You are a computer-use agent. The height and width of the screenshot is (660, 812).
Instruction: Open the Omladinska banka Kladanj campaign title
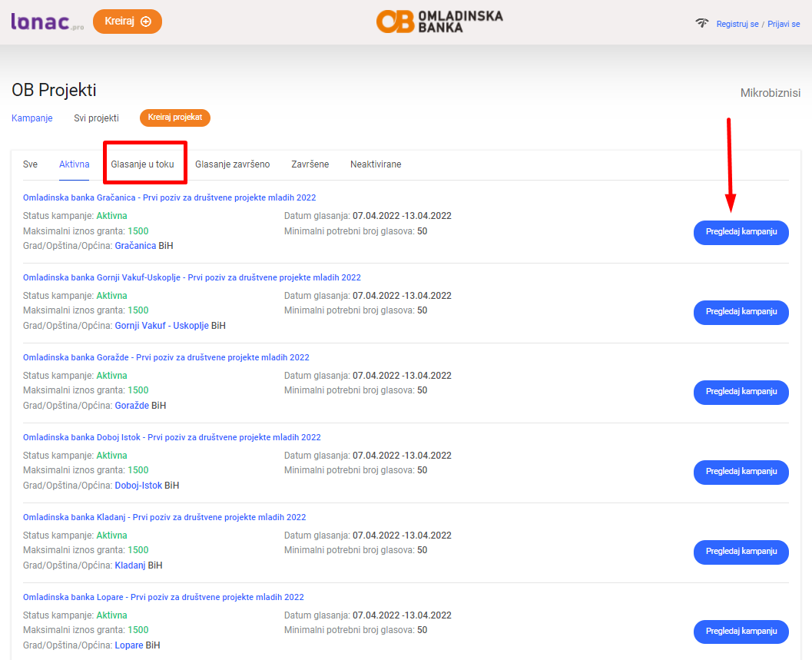[x=164, y=517]
